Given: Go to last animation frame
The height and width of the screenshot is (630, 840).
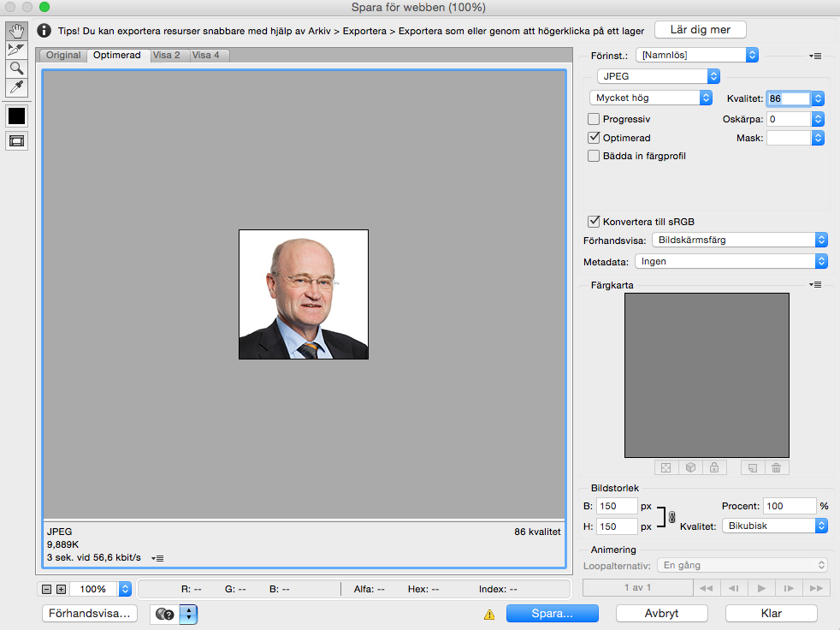Looking at the screenshot, I should coord(816,588).
